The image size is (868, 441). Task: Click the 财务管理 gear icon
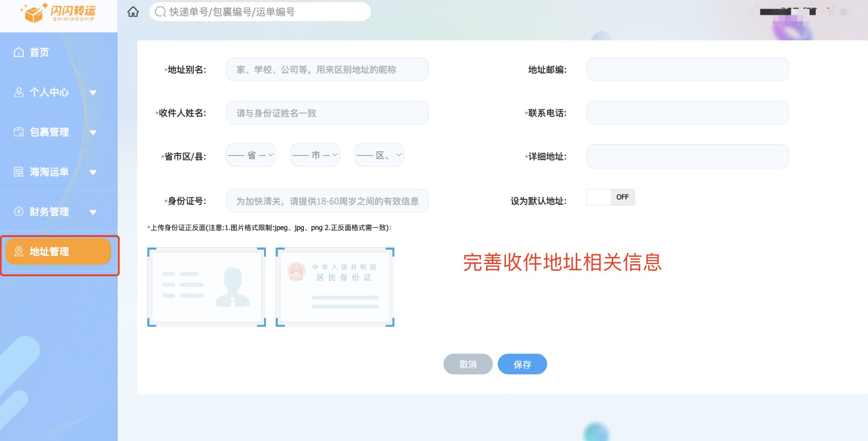[x=18, y=211]
